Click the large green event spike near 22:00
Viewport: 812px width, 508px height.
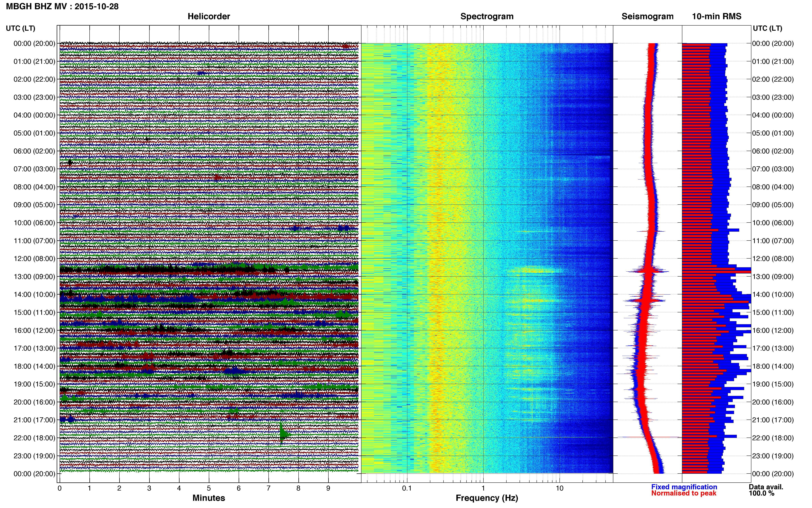[x=284, y=433]
